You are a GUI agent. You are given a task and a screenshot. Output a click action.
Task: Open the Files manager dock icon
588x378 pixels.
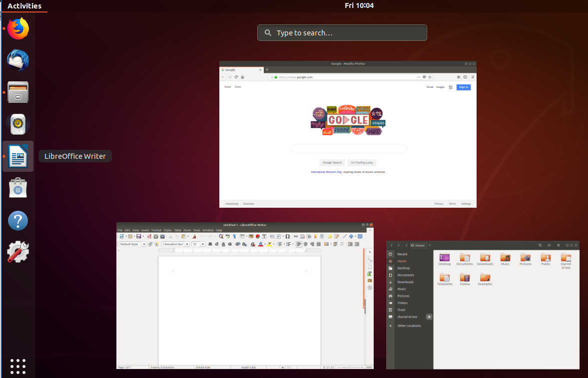point(18,92)
